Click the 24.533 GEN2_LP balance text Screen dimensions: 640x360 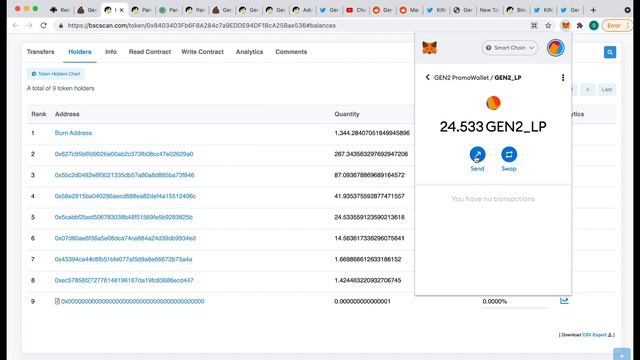(x=493, y=127)
